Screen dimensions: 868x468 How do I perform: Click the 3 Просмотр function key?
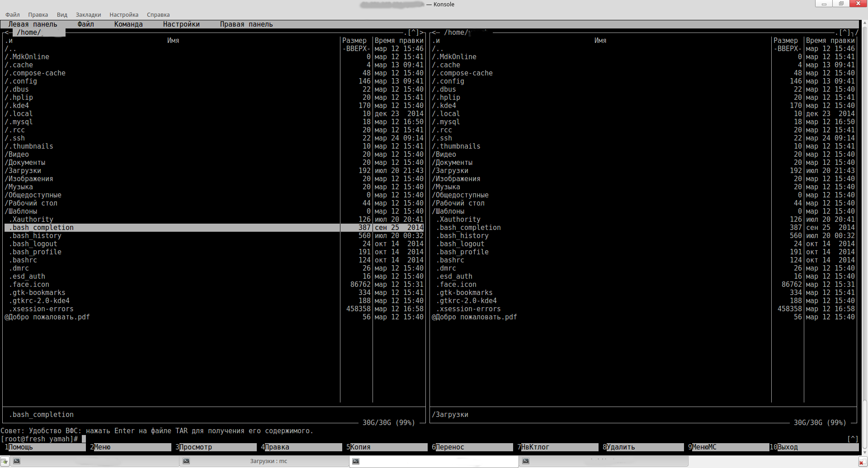[216, 447]
